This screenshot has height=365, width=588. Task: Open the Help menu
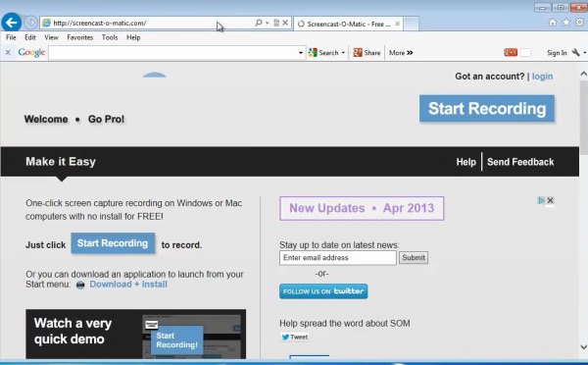pyautogui.click(x=133, y=37)
